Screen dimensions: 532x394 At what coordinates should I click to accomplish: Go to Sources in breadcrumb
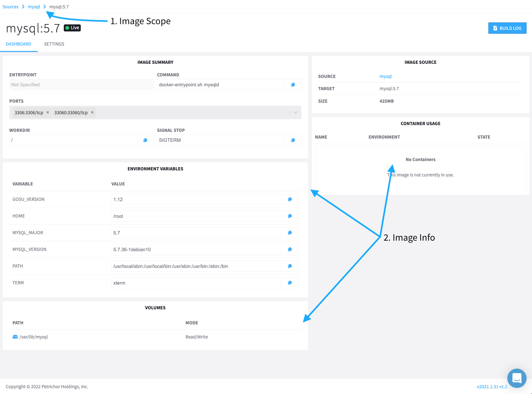(11, 7)
